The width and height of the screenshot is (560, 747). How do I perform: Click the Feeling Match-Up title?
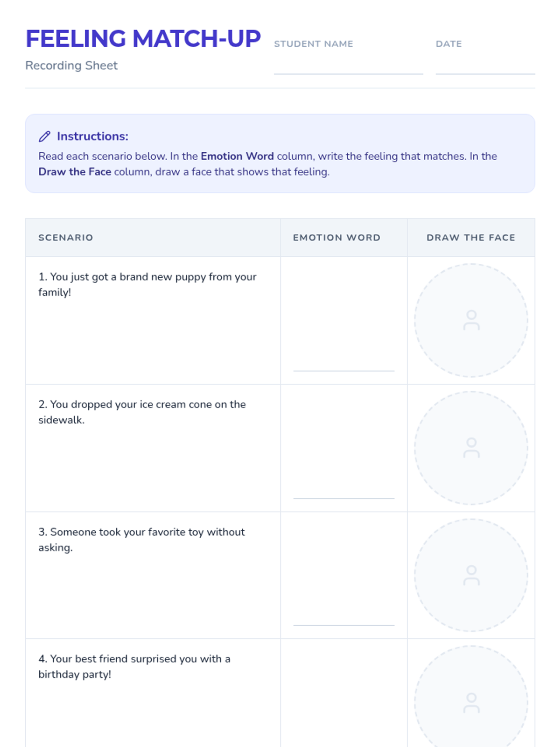(143, 39)
